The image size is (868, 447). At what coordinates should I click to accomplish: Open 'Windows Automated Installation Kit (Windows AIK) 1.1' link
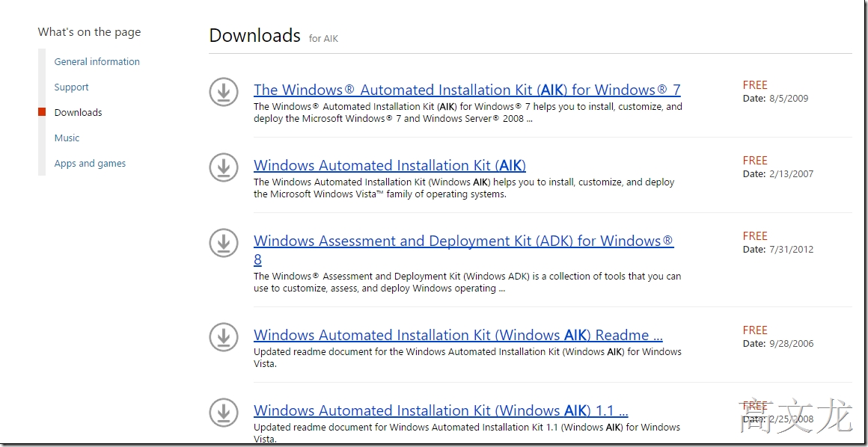coord(441,410)
